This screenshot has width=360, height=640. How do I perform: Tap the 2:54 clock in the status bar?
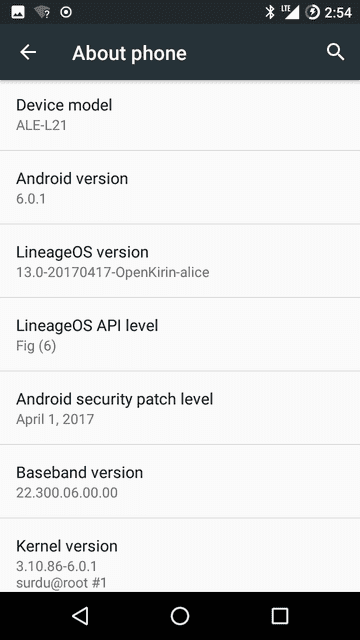coord(338,13)
